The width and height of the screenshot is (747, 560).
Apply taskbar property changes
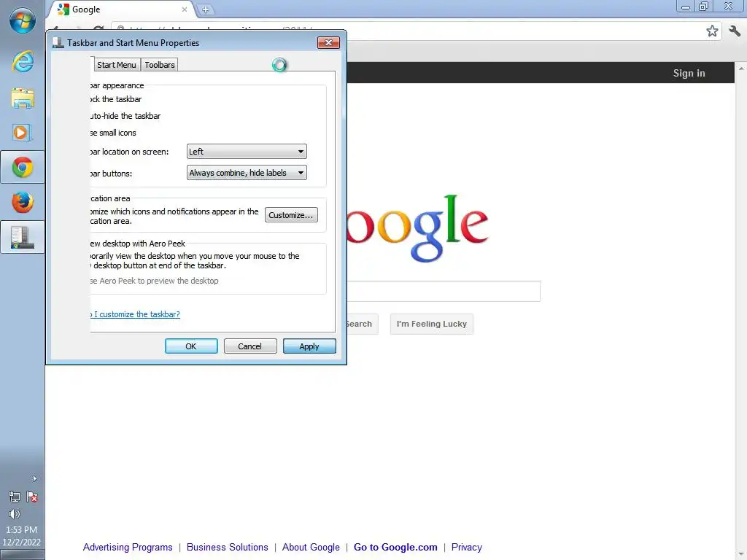point(309,346)
